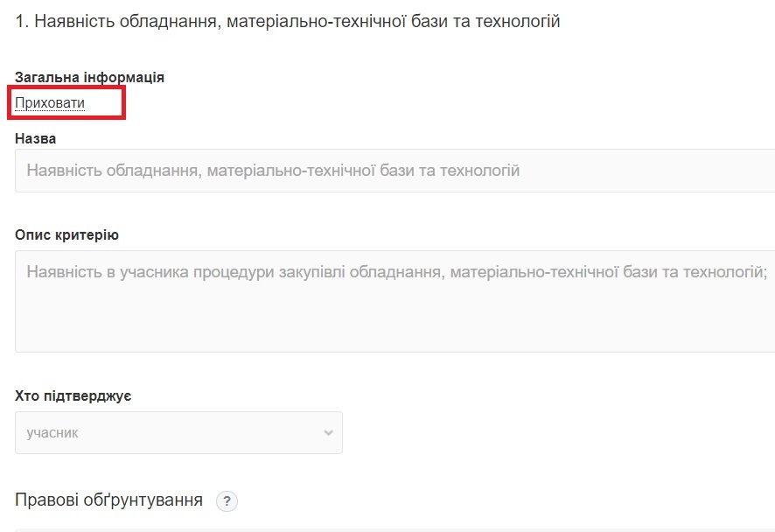Screen dimensions: 775x532
Task: Click the Назва field label
Action: pos(36,138)
